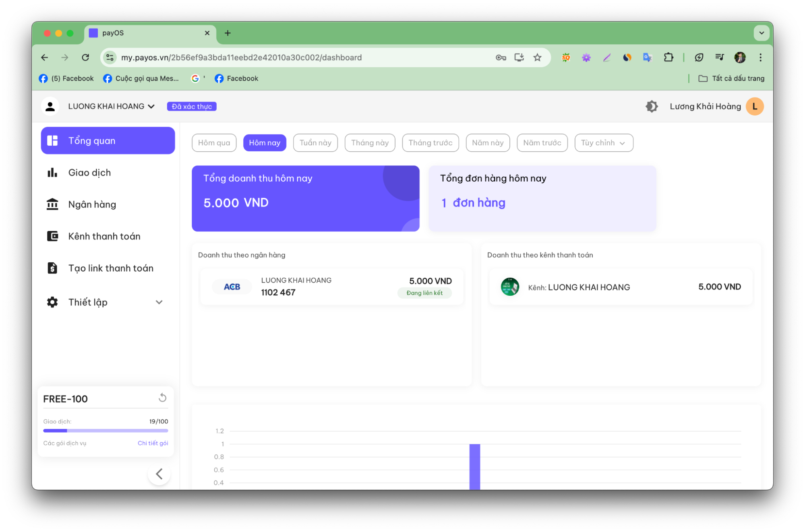This screenshot has height=532, width=805.
Task: Click the Giao dịch usage progress bar
Action: click(x=106, y=431)
